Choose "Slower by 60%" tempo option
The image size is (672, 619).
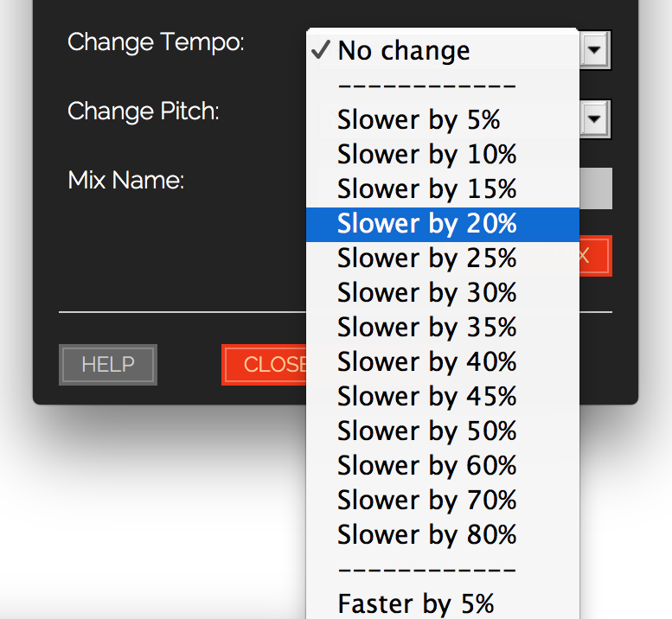coord(426,465)
